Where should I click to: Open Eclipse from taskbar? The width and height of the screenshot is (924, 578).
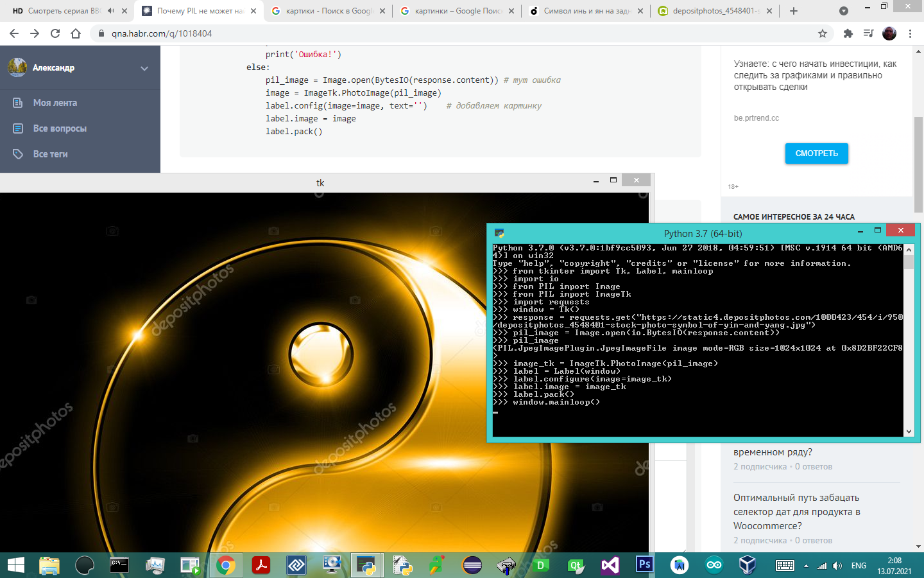[472, 565]
